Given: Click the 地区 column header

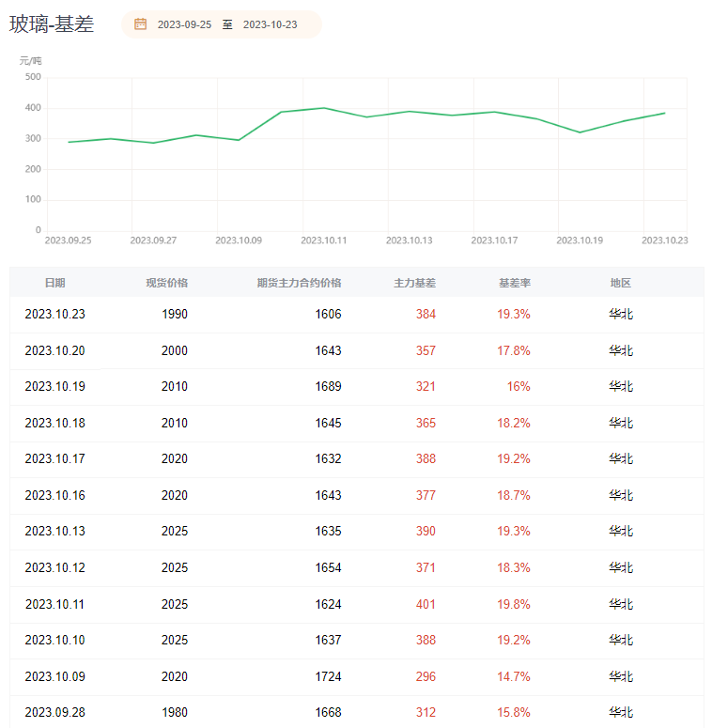Looking at the screenshot, I should tap(620, 283).
